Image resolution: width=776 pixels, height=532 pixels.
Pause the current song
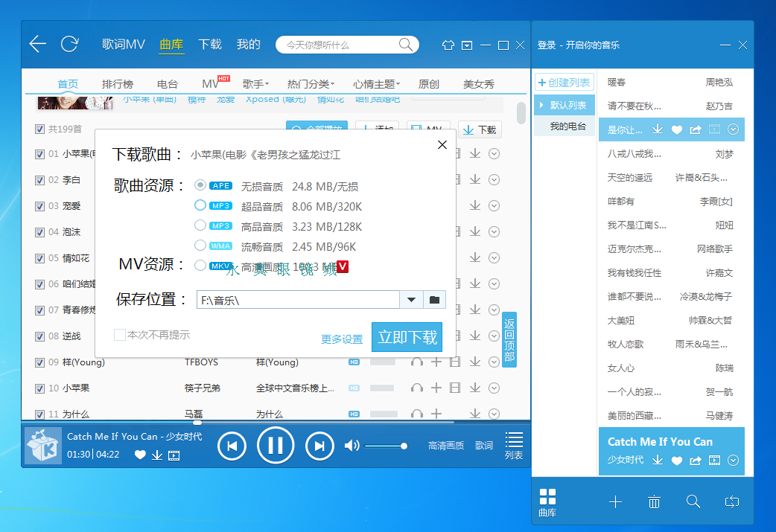[x=276, y=445]
